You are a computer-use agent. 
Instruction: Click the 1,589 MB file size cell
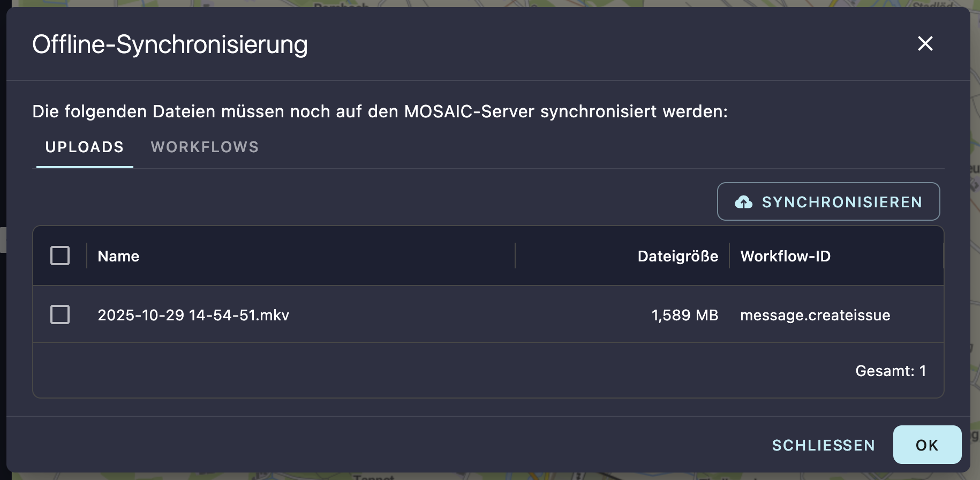coord(684,315)
